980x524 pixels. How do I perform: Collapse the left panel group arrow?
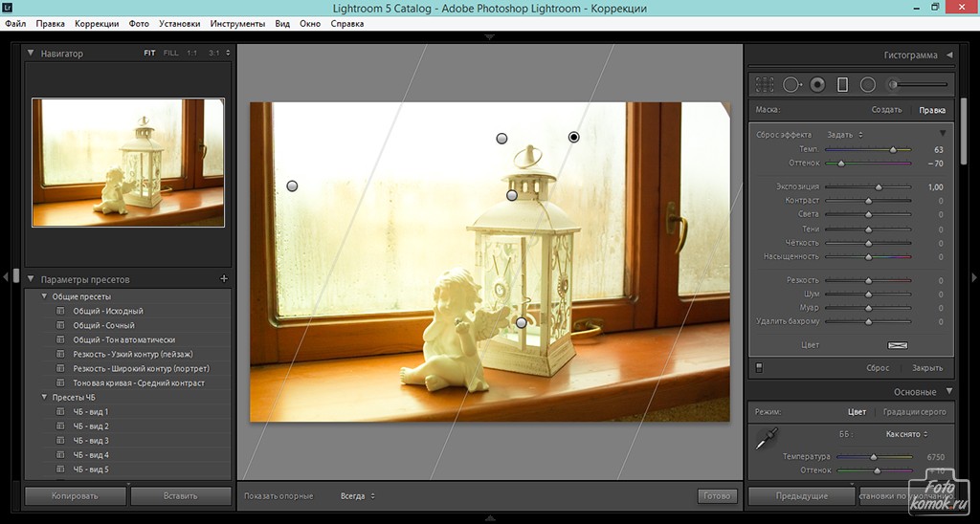click(x=6, y=276)
